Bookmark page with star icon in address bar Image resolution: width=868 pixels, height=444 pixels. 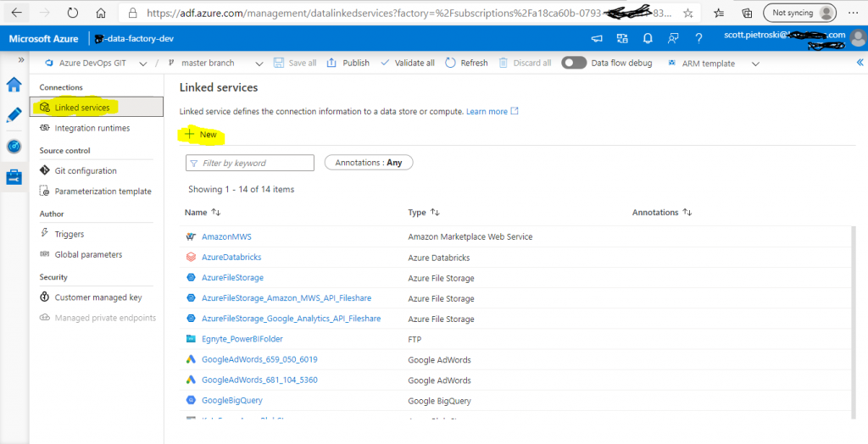click(688, 13)
